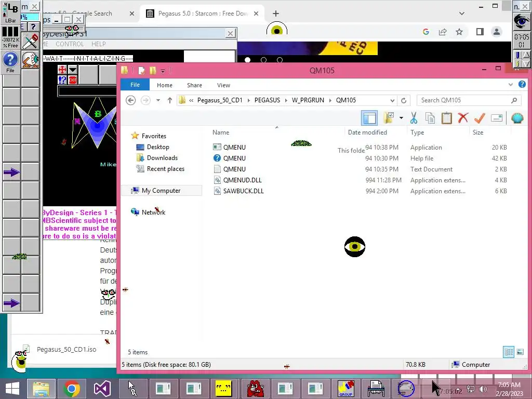The image size is (532, 399).
Task: Click W_PRGRUN in the address breadcrumb
Action: tap(308, 100)
